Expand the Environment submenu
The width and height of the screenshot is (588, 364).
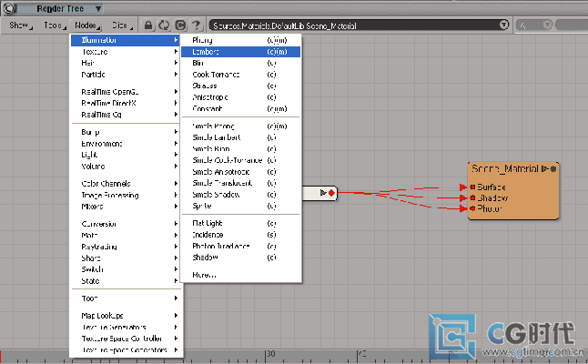[126, 144]
